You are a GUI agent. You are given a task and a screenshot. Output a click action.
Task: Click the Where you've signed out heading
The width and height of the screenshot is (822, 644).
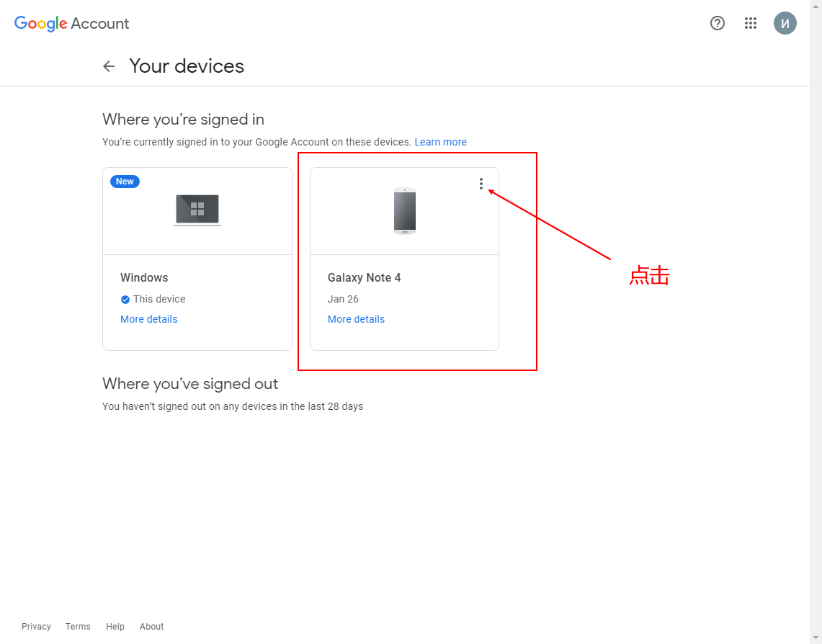tap(189, 383)
